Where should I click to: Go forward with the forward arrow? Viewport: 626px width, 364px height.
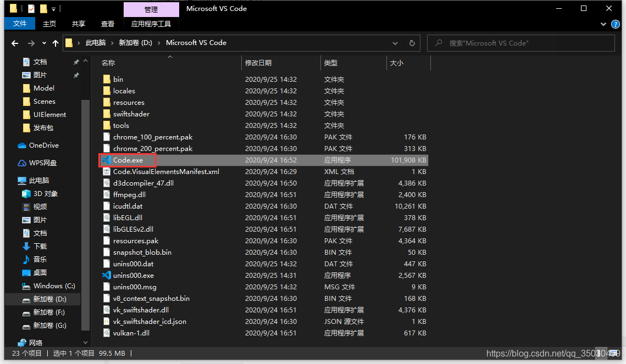[31, 43]
